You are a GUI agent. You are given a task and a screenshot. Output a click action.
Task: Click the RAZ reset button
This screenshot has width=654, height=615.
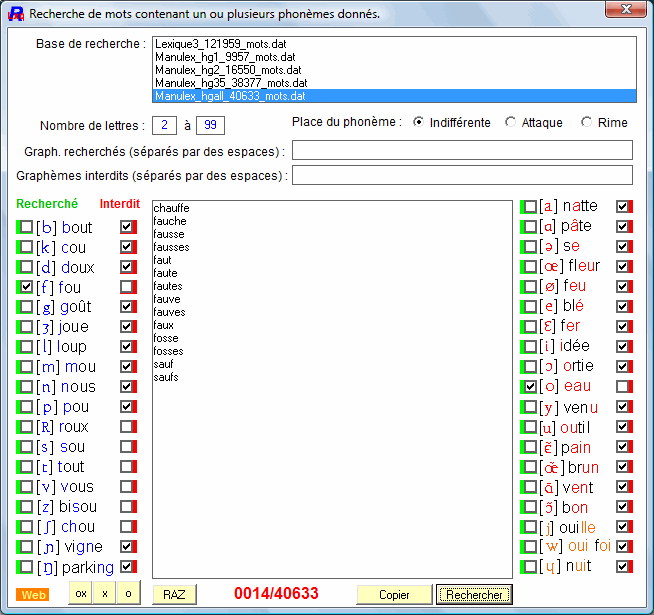pos(174,595)
